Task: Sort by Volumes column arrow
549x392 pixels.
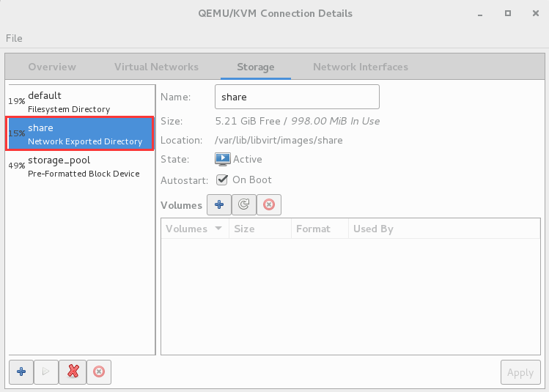Action: tap(218, 229)
